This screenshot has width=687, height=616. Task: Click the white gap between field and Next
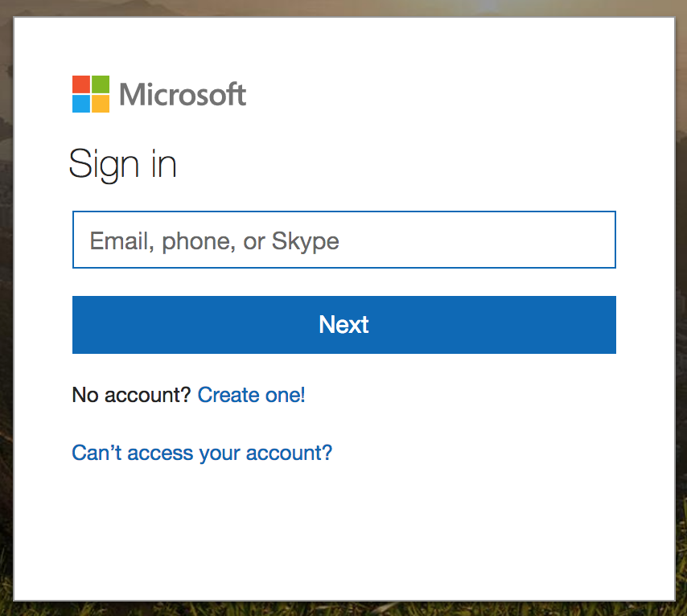(x=343, y=282)
